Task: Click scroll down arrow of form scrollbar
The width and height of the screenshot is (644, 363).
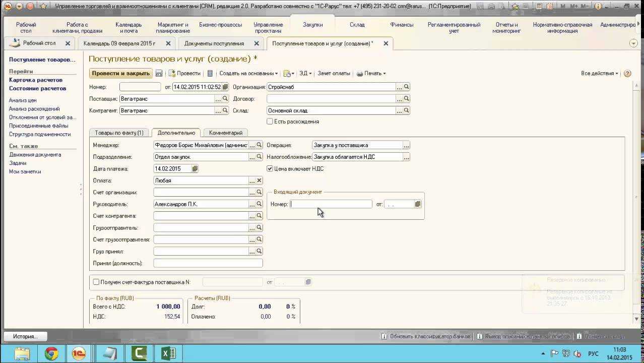Action: point(637,319)
